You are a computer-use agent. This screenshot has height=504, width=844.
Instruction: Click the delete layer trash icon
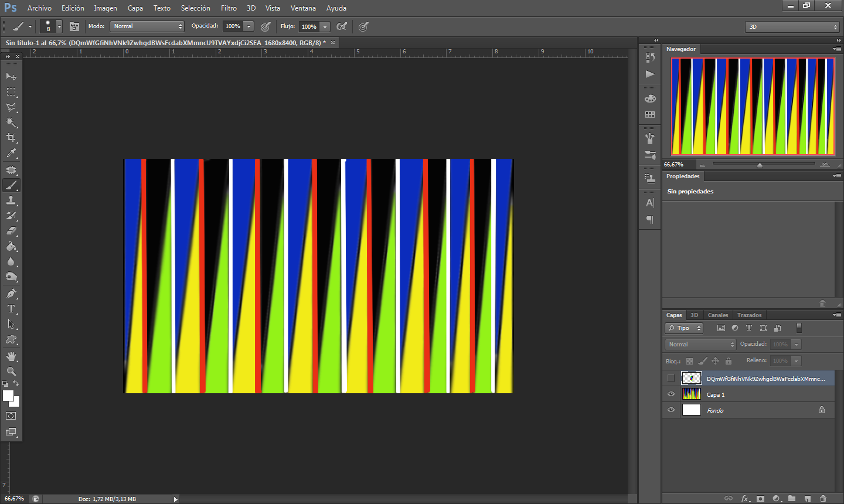(823, 498)
